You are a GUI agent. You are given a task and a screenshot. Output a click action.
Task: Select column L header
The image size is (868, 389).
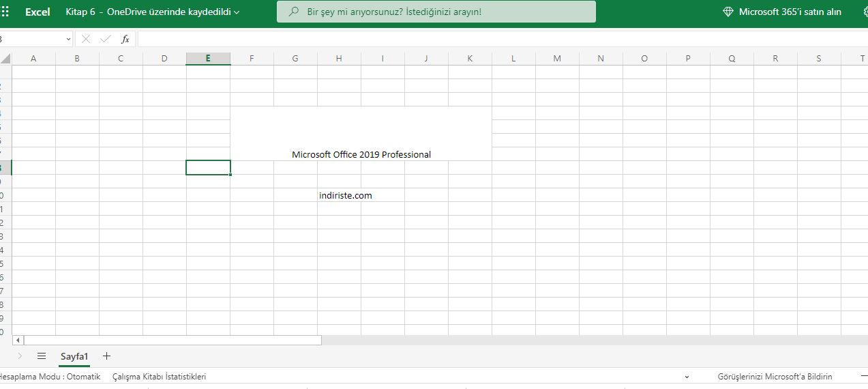513,59
